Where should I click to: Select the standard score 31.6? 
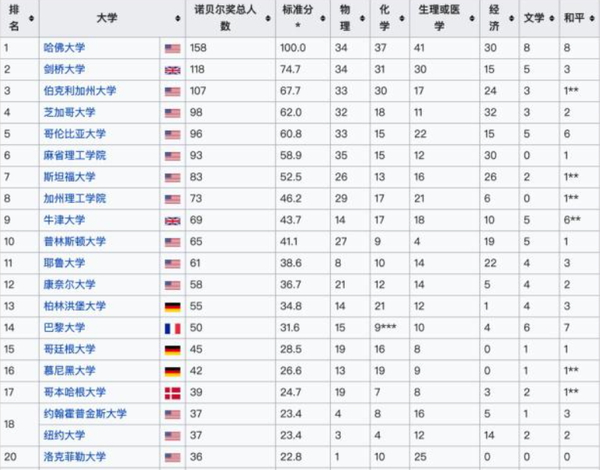point(290,328)
